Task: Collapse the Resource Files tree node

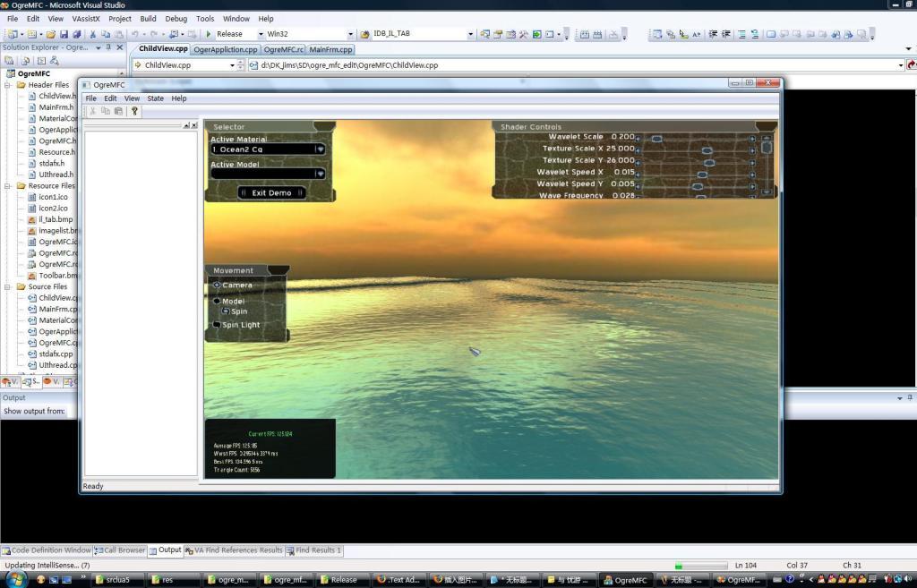Action: [8, 186]
